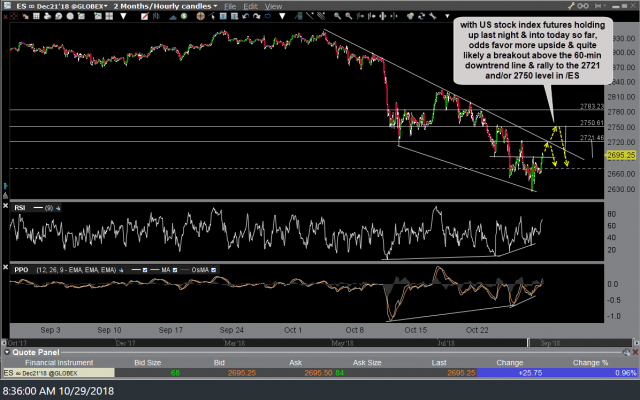Click the Ask Size column header
Screen dimensions: 640x400
(x=367, y=362)
